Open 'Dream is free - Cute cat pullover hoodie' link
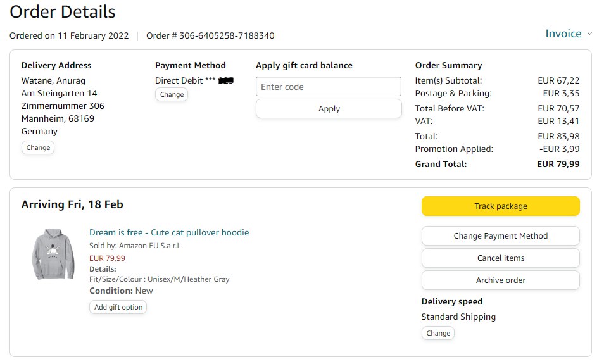The width and height of the screenshot is (604, 364). [169, 232]
